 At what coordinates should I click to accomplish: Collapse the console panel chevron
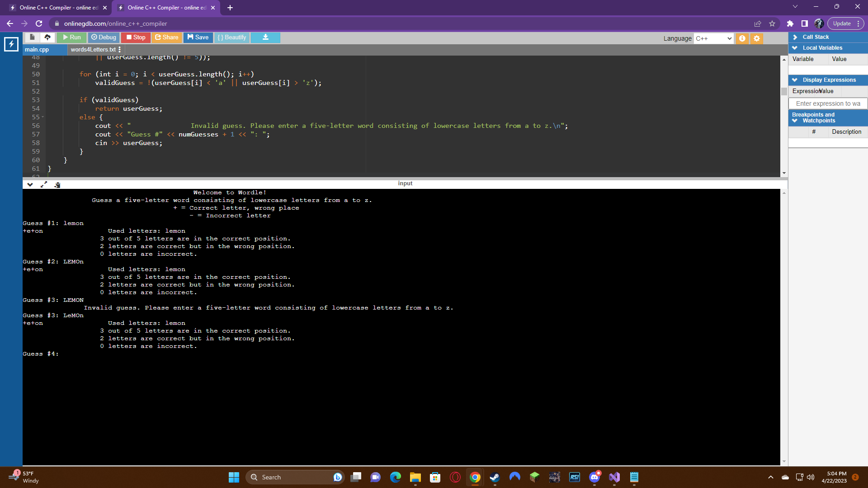click(30, 184)
